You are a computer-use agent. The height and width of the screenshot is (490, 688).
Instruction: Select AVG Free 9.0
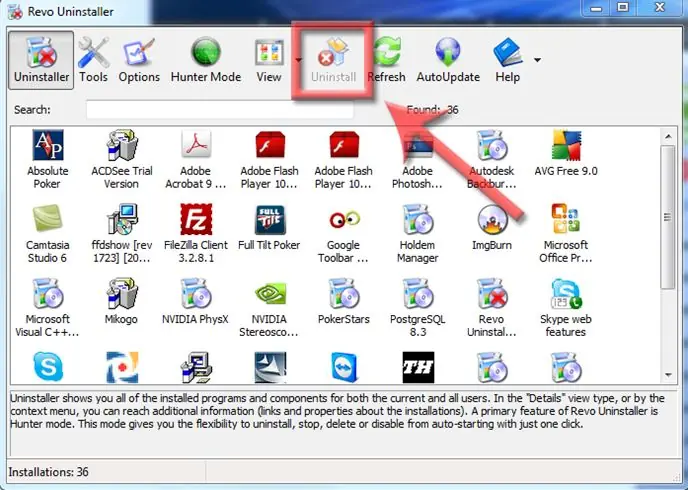pyautogui.click(x=566, y=153)
